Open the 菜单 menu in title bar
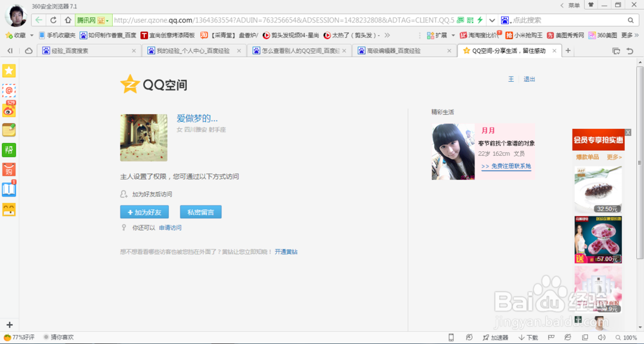The image size is (644, 344). (x=574, y=5)
